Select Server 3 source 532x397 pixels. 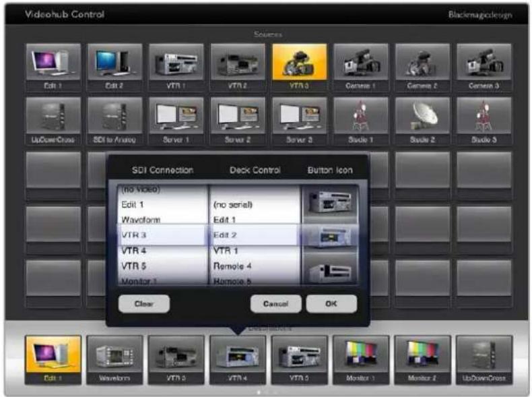[x=299, y=121]
